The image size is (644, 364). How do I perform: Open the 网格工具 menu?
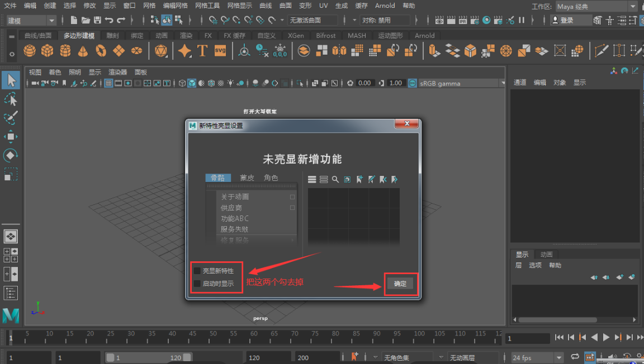point(207,6)
